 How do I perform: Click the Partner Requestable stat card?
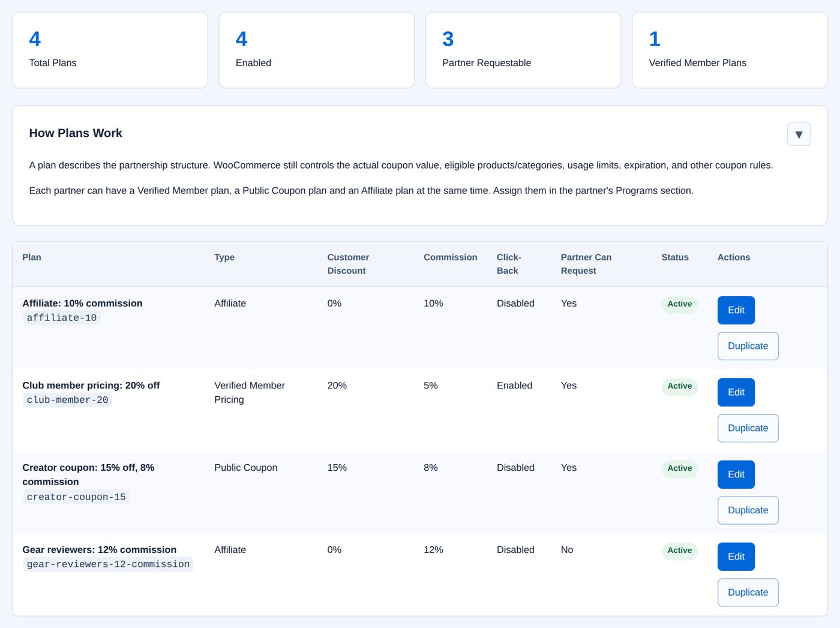(x=523, y=50)
